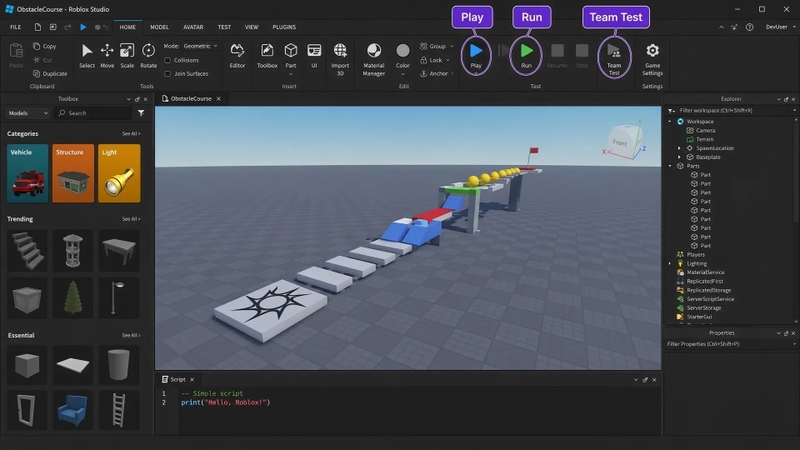The image size is (800, 450).
Task: Switch to the AVATAR ribbon tab
Action: click(x=193, y=27)
